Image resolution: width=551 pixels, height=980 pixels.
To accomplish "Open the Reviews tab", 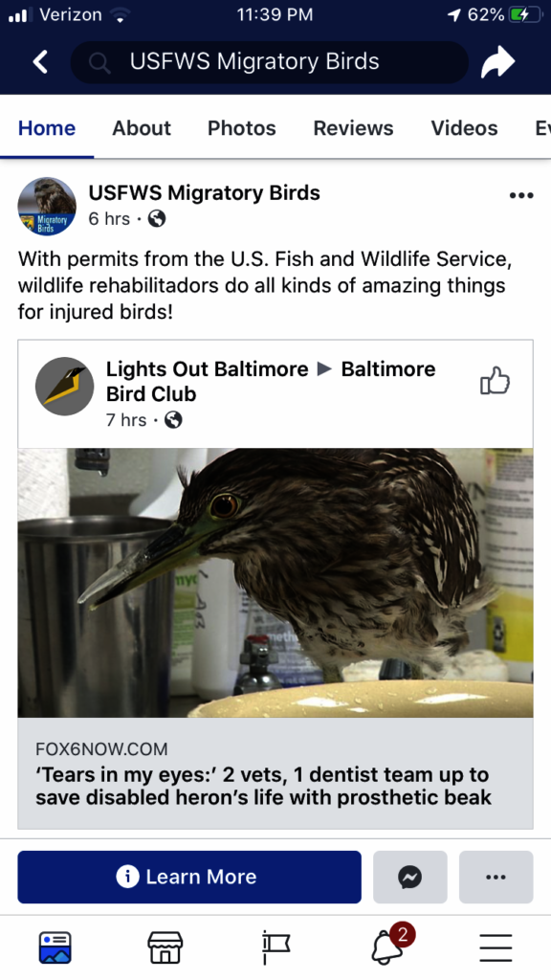I will pyautogui.click(x=354, y=128).
